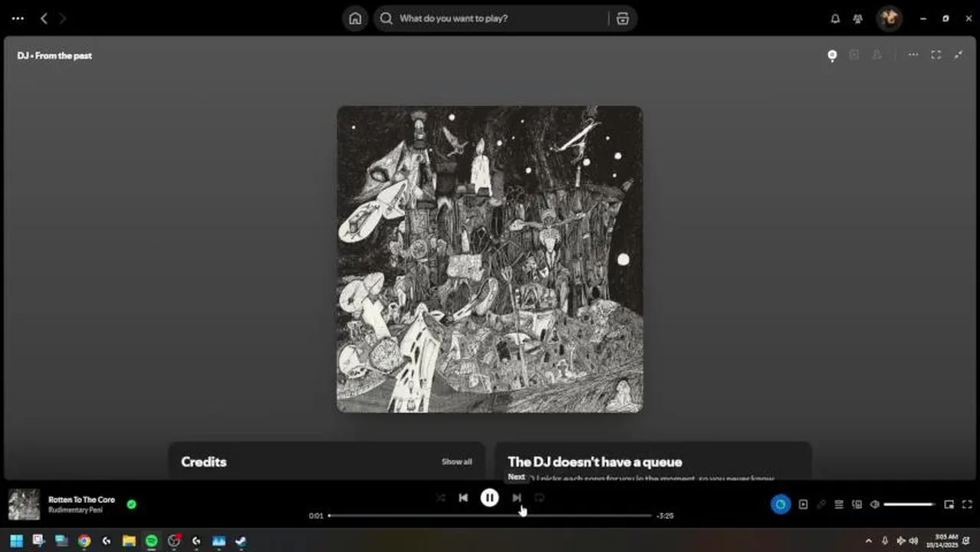The width and height of the screenshot is (980, 552).
Task: Click the Credits heading
Action: point(204,462)
